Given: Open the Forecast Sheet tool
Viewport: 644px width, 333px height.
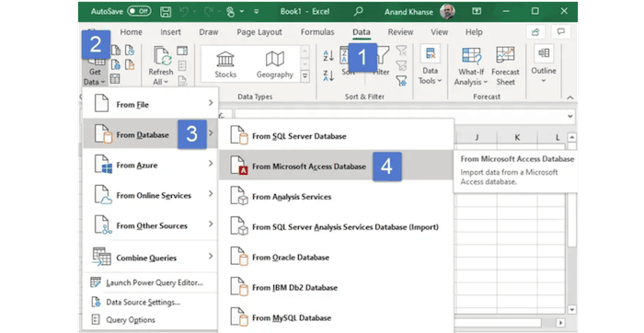Looking at the screenshot, I should point(505,65).
